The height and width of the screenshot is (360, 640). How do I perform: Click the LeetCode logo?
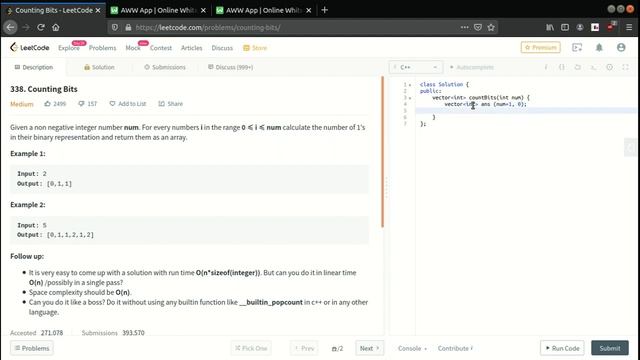point(29,48)
